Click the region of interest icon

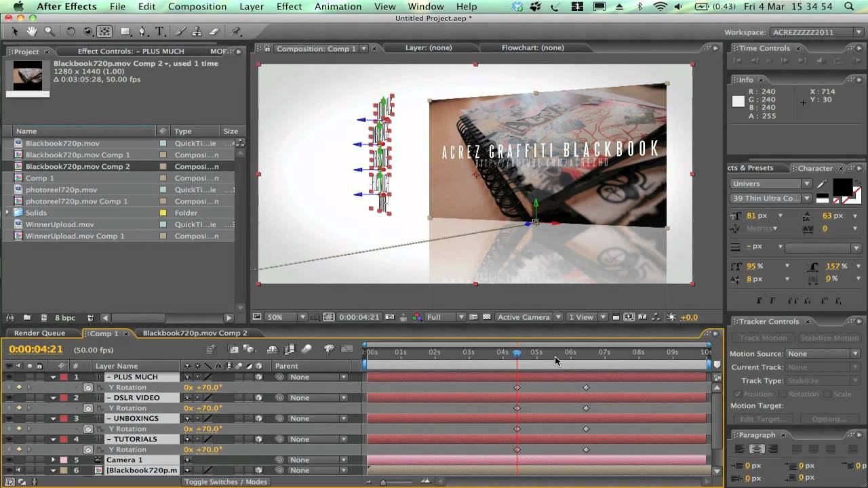[x=474, y=317]
